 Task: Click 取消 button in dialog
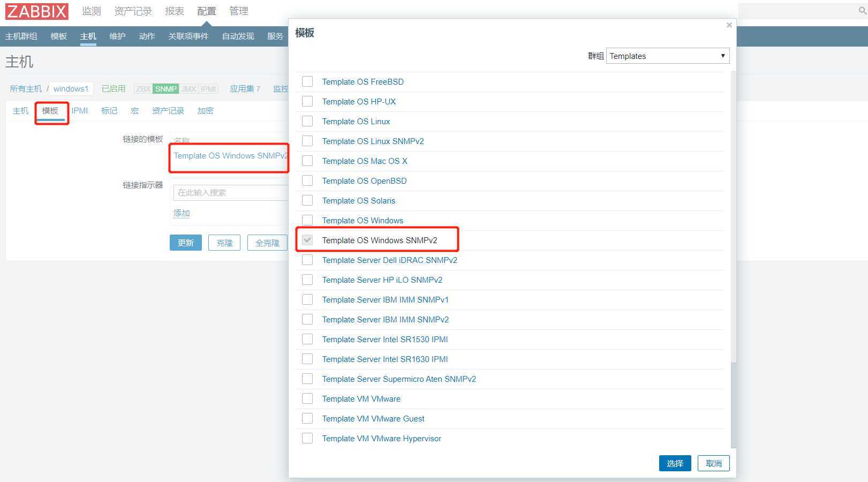tap(714, 463)
